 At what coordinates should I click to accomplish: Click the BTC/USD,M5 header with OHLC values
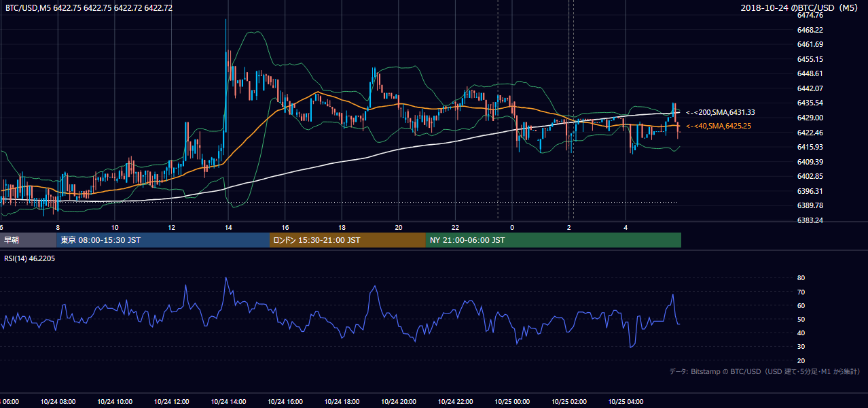coord(89,8)
